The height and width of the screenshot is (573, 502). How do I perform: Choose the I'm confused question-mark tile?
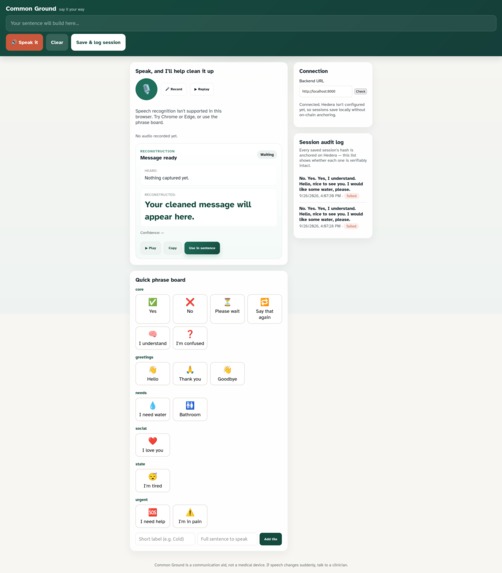(x=190, y=338)
